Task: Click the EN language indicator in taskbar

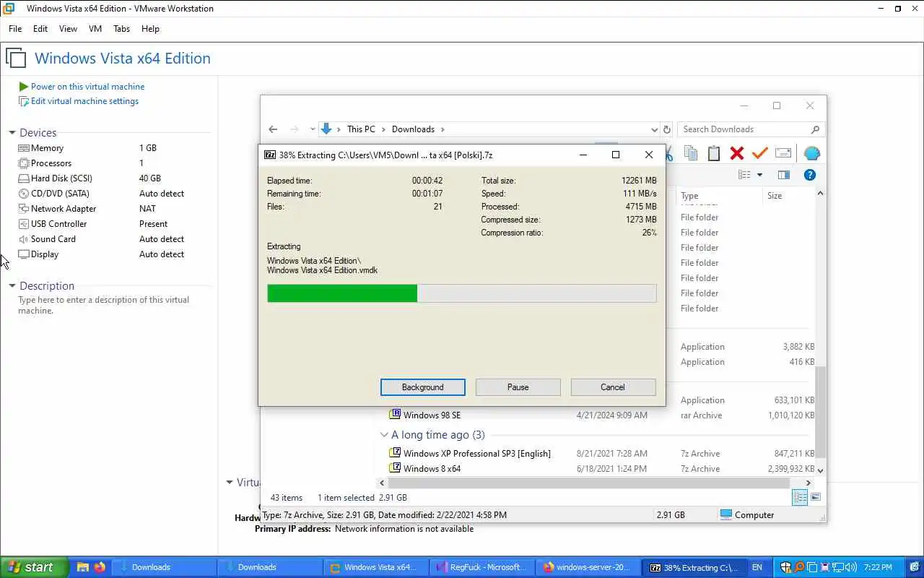Action: 757,567
